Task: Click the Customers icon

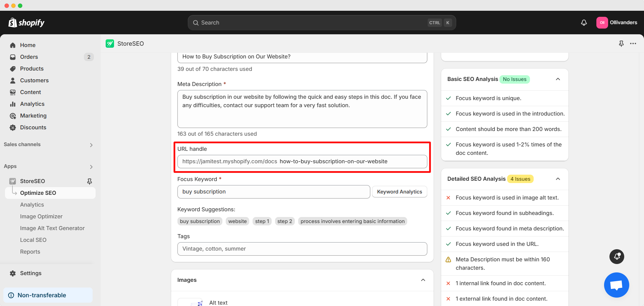Action: (x=12, y=80)
